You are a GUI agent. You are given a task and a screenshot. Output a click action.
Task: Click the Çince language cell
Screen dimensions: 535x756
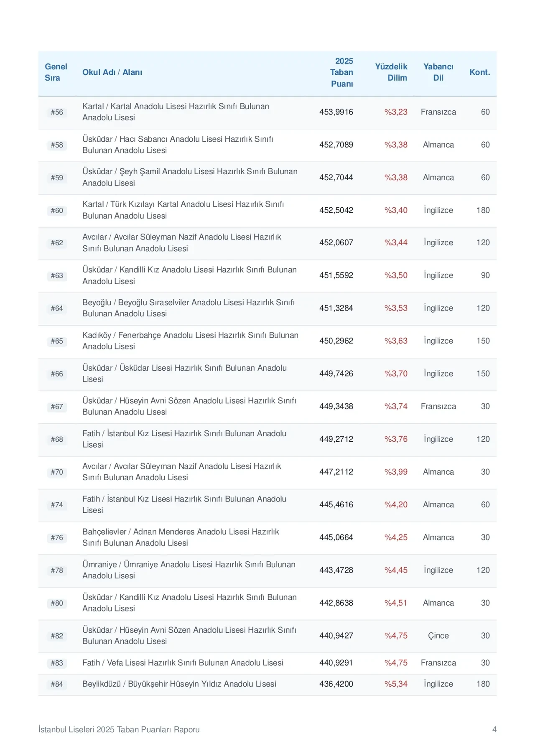(438, 636)
